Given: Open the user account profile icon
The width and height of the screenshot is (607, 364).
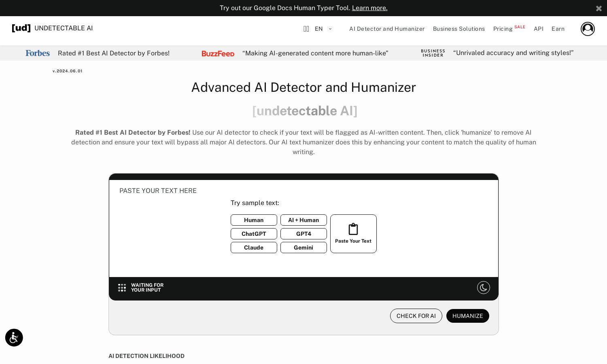Looking at the screenshot, I should click(588, 29).
